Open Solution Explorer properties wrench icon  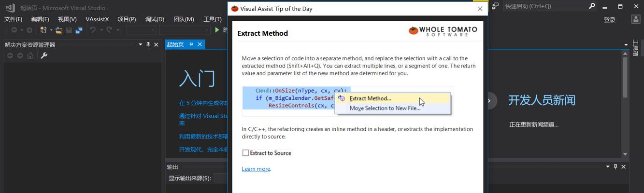[44, 55]
